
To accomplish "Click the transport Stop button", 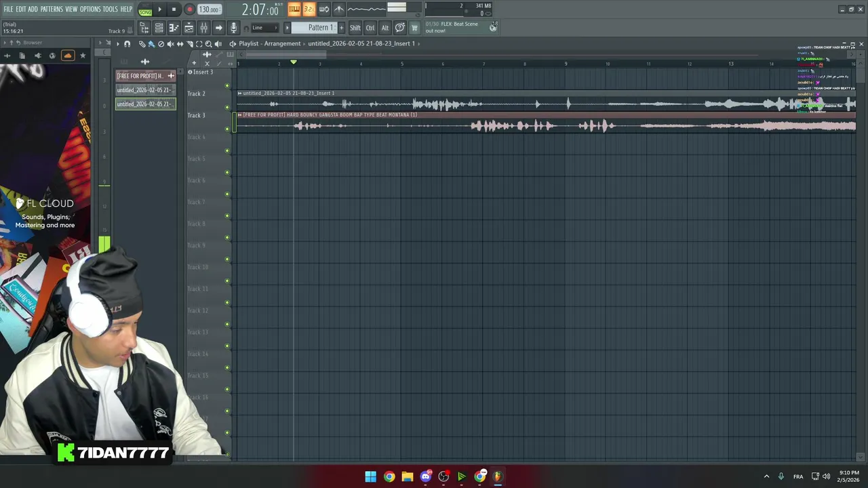I will pyautogui.click(x=174, y=9).
